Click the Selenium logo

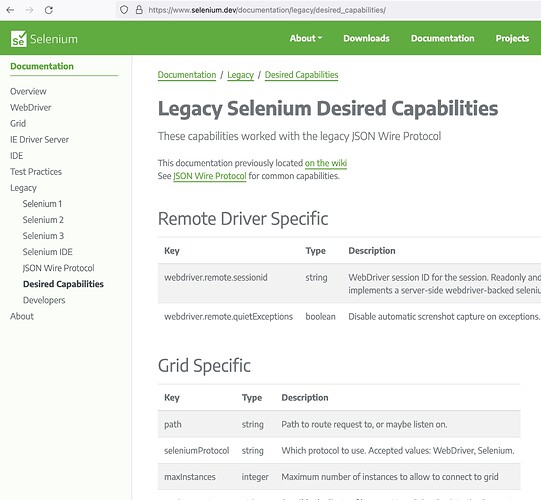[x=44, y=39]
